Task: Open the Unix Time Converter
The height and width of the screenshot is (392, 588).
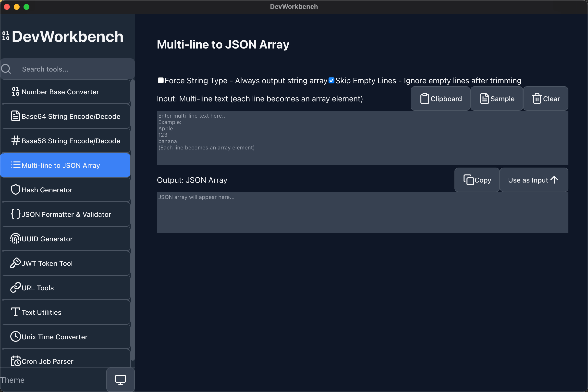Action: coord(65,337)
